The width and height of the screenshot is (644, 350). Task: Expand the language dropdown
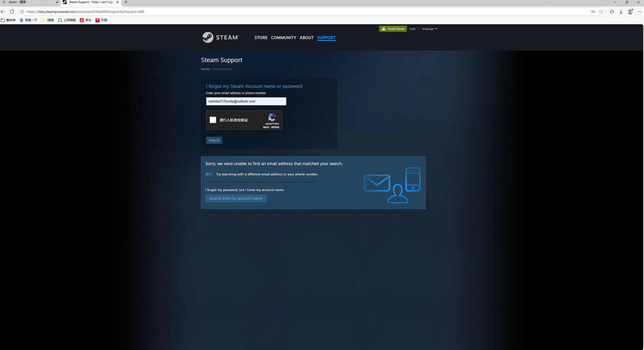[429, 29]
